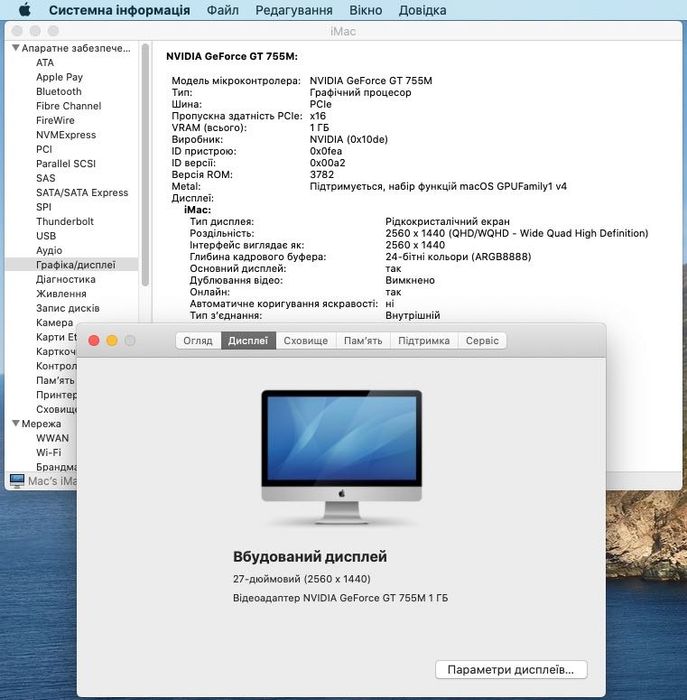Open the Довідка menu

[422, 10]
